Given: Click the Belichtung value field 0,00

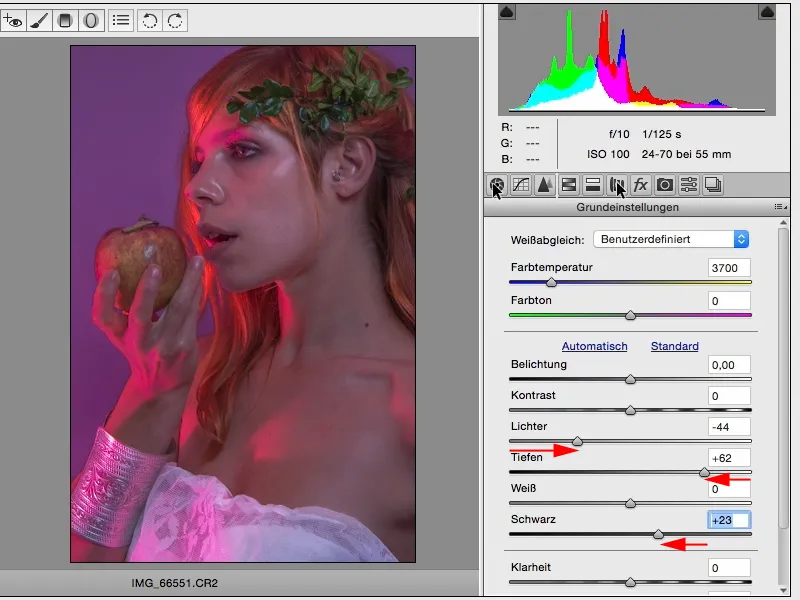Looking at the screenshot, I should 729,365.
